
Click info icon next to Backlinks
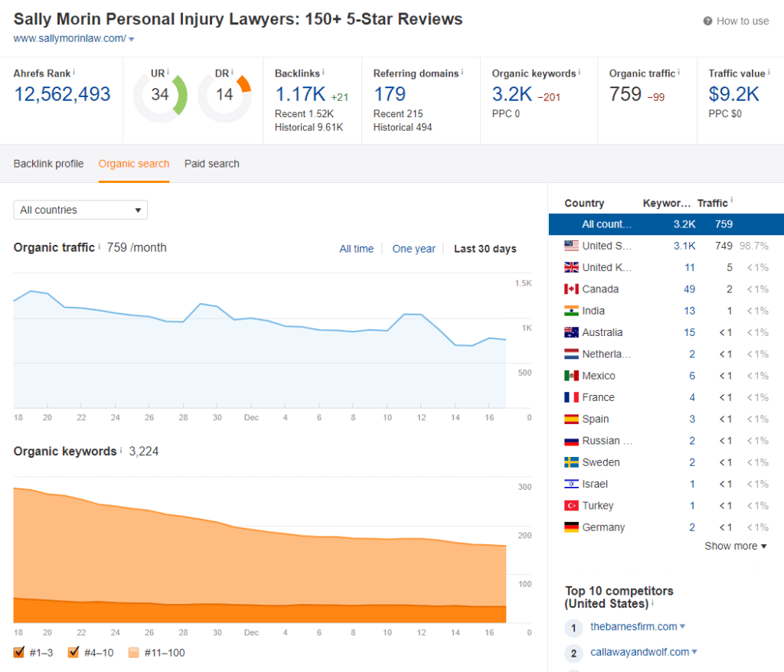pyautogui.click(x=323, y=72)
